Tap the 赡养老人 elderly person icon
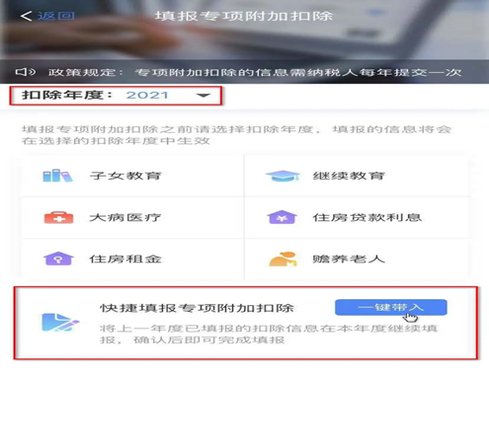Image resolution: width=489 pixels, height=448 pixels. point(284,260)
